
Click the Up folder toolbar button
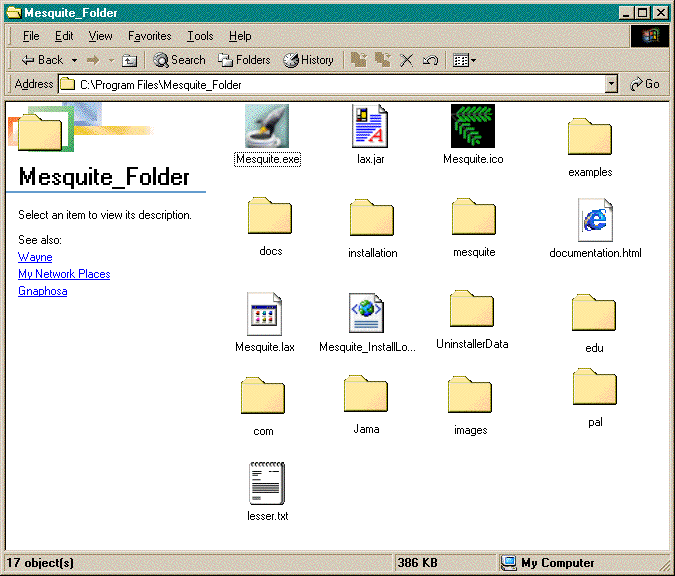click(129, 60)
